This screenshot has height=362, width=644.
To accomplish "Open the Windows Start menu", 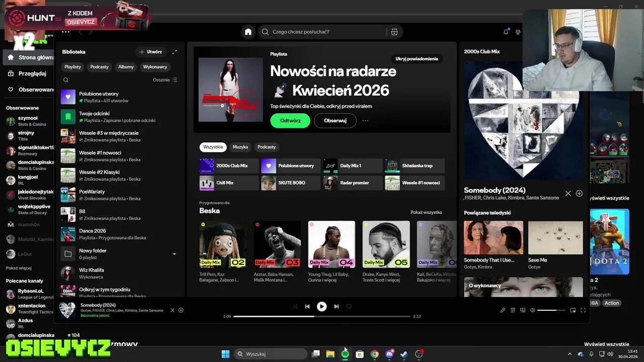I will pos(225,354).
